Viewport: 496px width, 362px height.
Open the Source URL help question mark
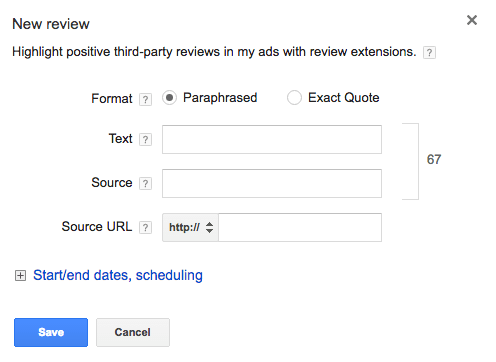(145, 227)
